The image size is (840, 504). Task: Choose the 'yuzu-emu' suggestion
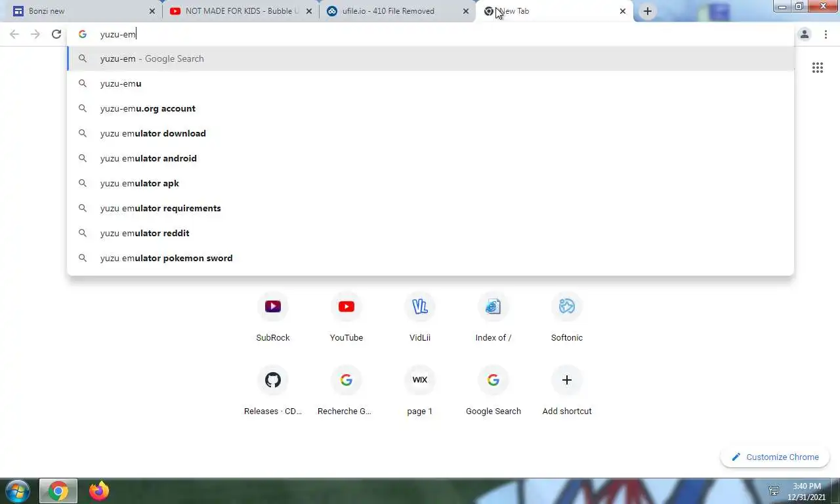click(x=430, y=83)
